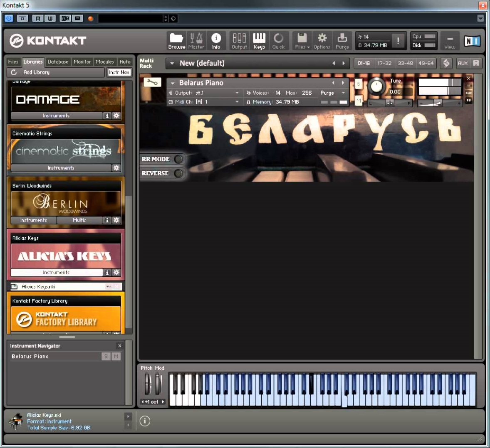
Task: Show the Info pane icon
Action: 216,41
